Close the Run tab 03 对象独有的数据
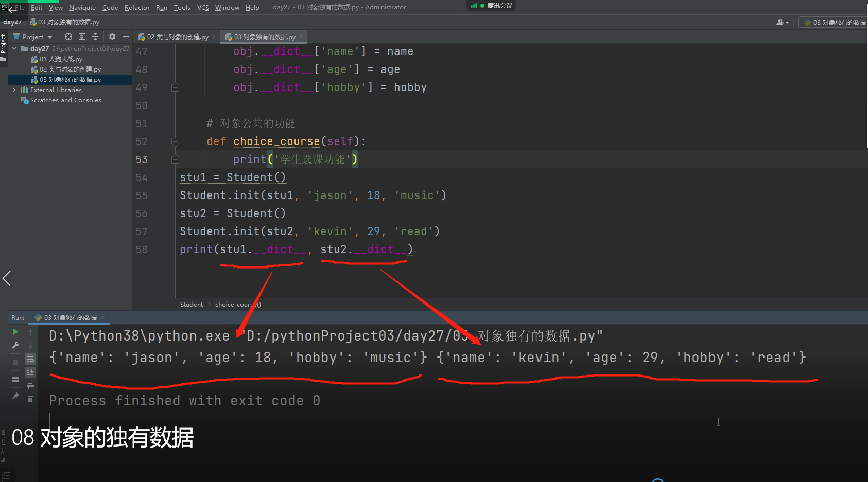This screenshot has height=482, width=868. 102,317
